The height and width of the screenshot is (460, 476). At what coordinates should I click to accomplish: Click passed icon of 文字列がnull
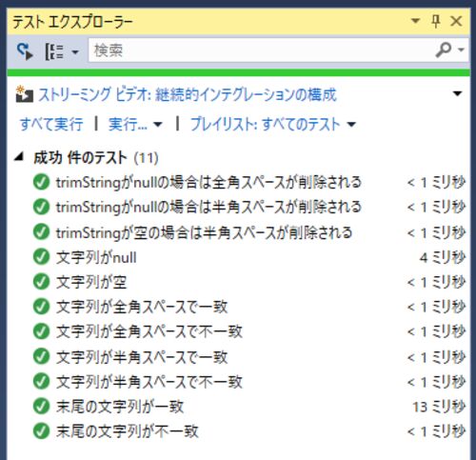tap(41, 257)
